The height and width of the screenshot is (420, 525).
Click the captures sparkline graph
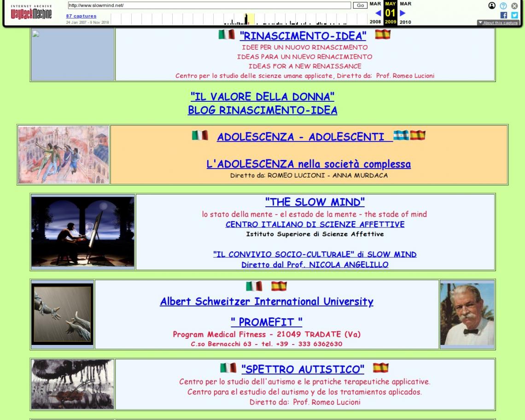click(x=239, y=19)
